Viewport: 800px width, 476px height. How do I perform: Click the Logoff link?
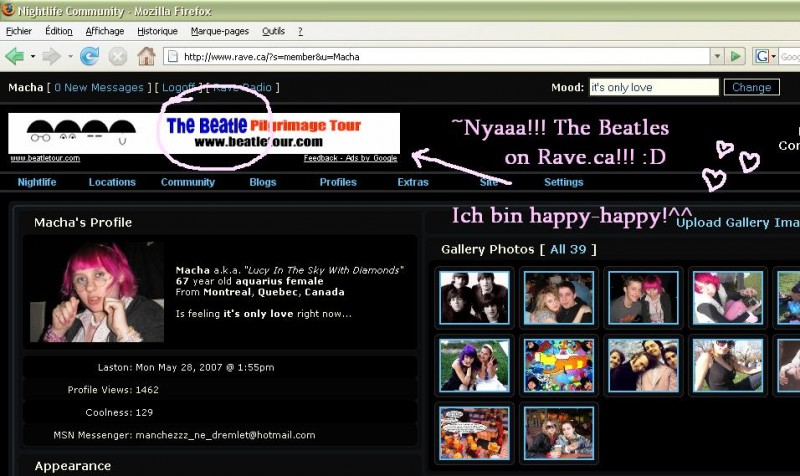click(179, 87)
